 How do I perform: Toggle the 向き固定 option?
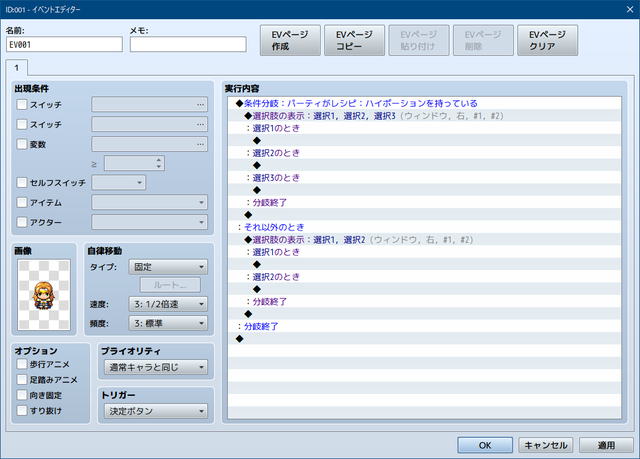(22, 395)
